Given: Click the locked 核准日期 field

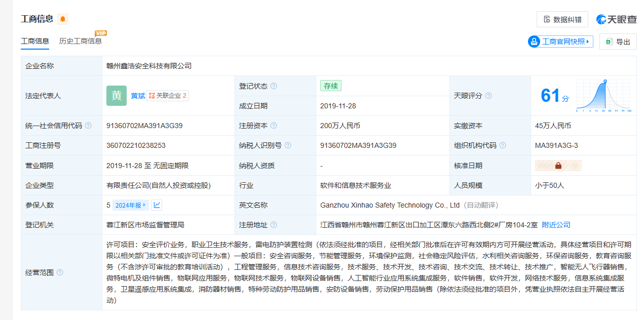Looking at the screenshot, I should [558, 166].
